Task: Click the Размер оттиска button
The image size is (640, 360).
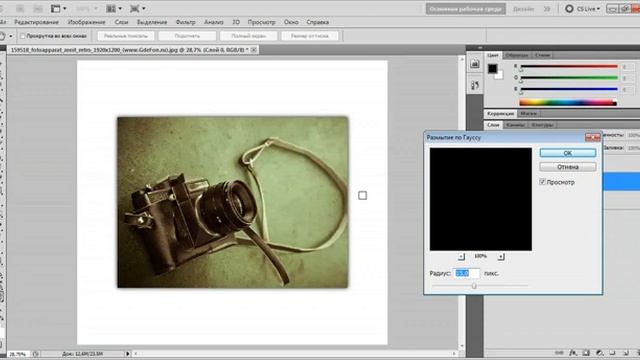Action: coord(309,36)
